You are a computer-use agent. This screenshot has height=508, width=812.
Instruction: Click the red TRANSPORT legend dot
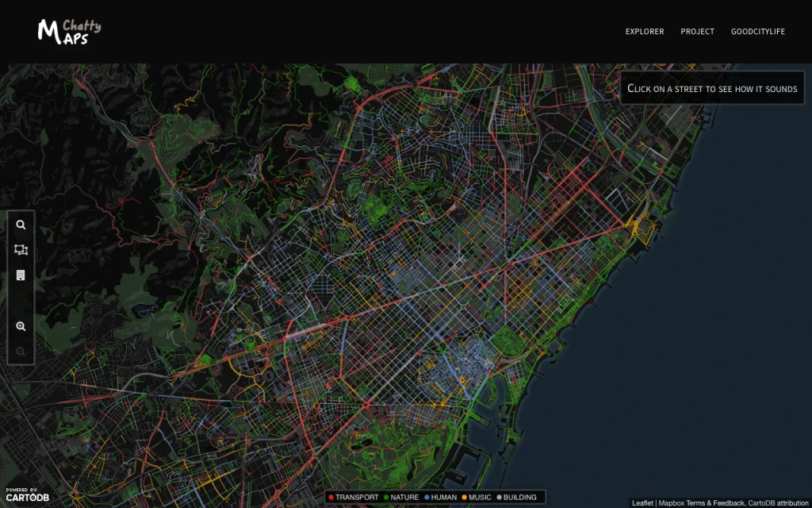(331, 496)
